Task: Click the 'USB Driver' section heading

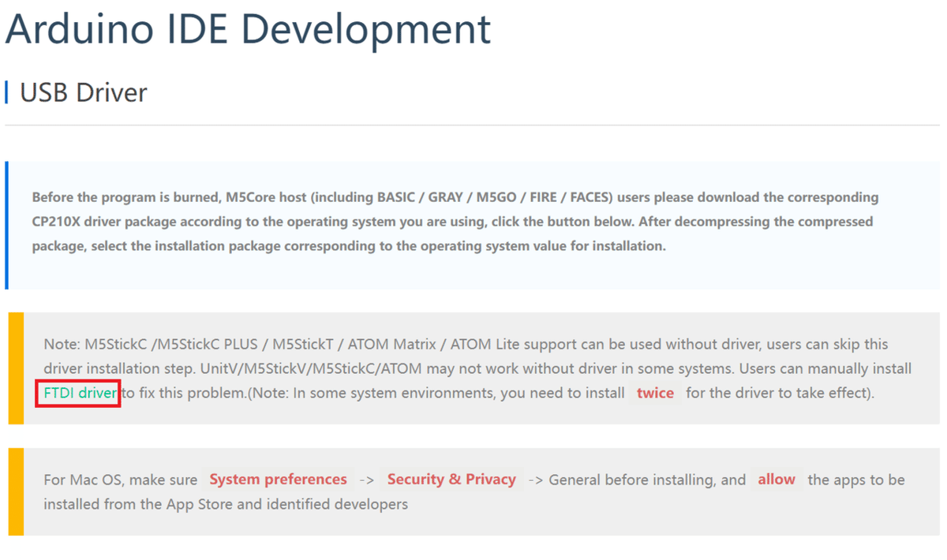Action: point(84,93)
